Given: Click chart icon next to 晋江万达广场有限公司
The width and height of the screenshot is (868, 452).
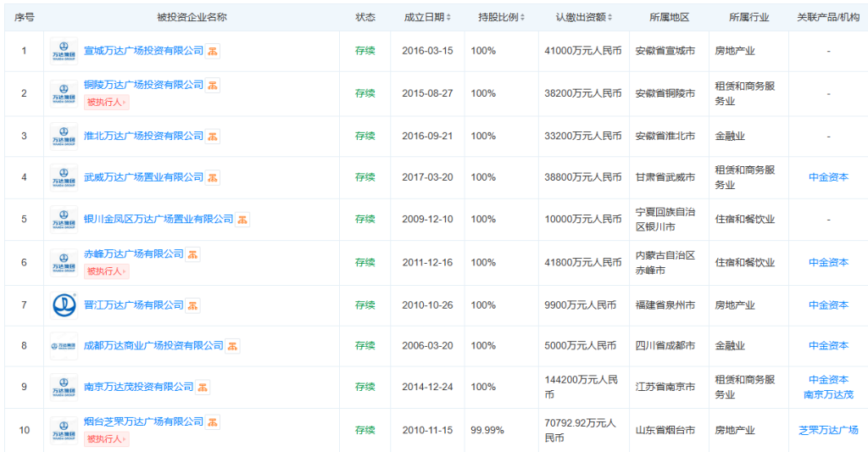Looking at the screenshot, I should tap(193, 305).
